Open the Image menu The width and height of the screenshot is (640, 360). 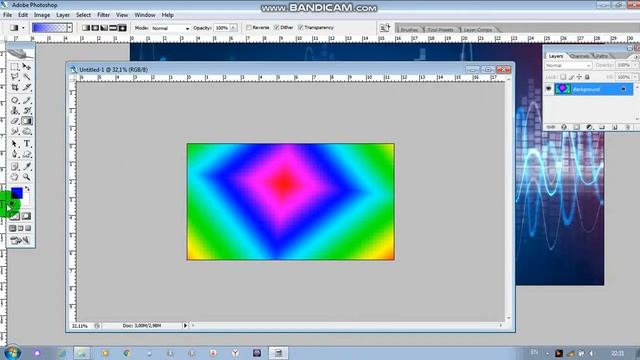click(42, 15)
